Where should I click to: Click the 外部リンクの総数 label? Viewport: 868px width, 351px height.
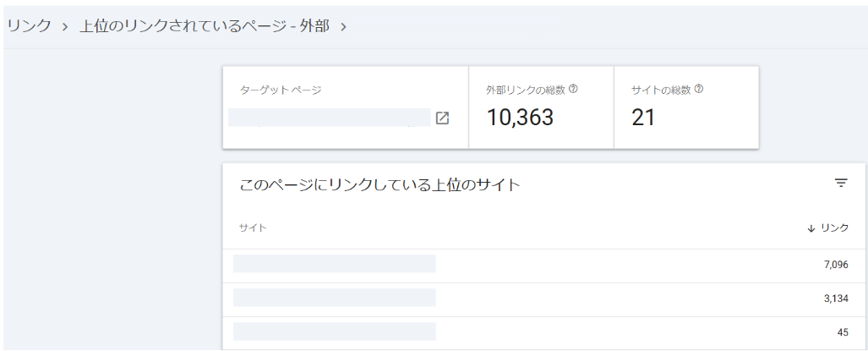point(526,90)
